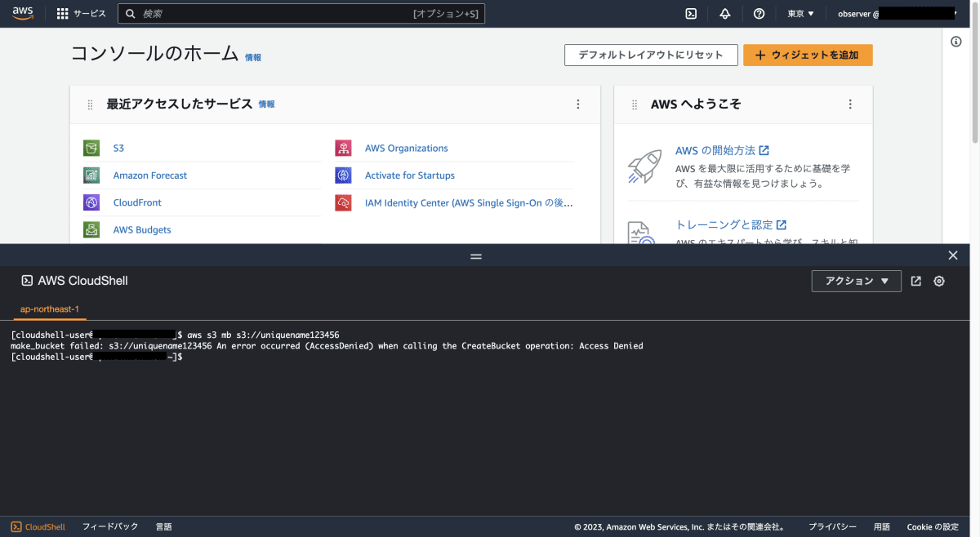This screenshot has width=980, height=537.
Task: Click the AWS logo in top bar
Action: point(22,13)
